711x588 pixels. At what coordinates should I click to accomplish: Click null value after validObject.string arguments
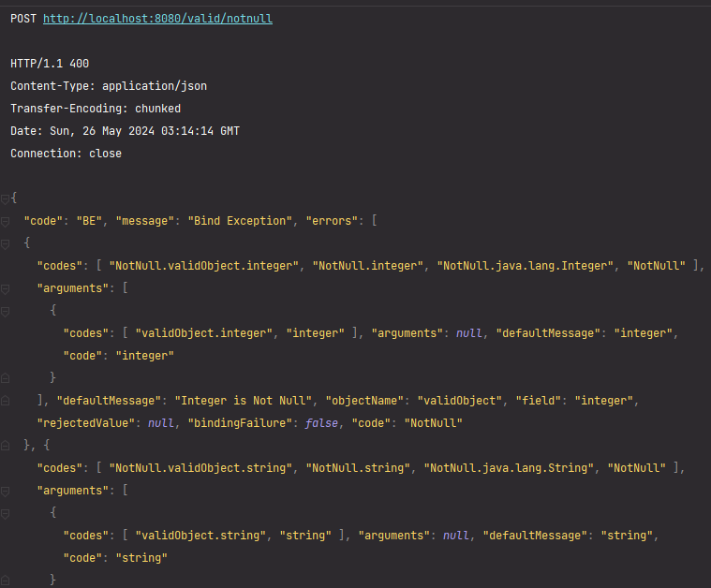click(455, 536)
